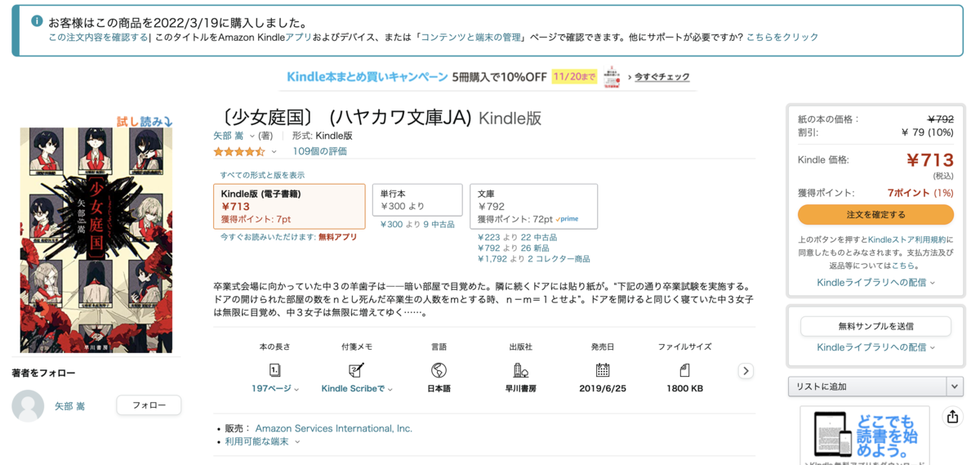This screenshot has height=465, width=980.
Task: Open ¥1,792 より 2 コレクター商品 link
Action: click(x=533, y=259)
